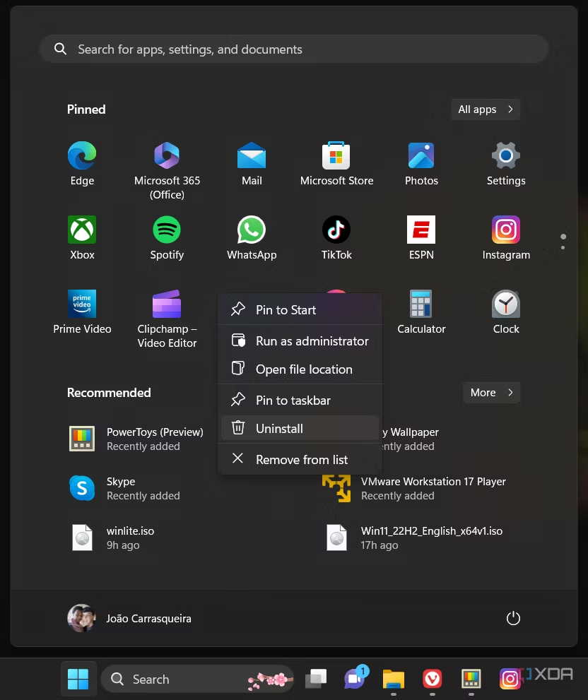Open Microsoft Store from pinned apps
The image size is (588, 700).
(x=336, y=164)
